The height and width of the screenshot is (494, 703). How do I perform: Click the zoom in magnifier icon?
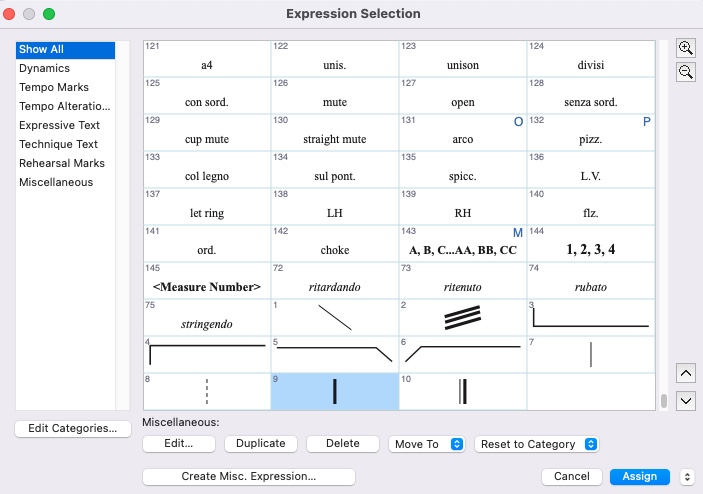click(686, 49)
